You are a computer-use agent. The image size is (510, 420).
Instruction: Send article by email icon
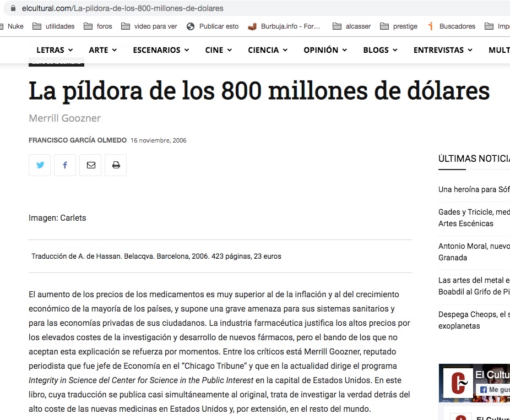[x=90, y=165]
